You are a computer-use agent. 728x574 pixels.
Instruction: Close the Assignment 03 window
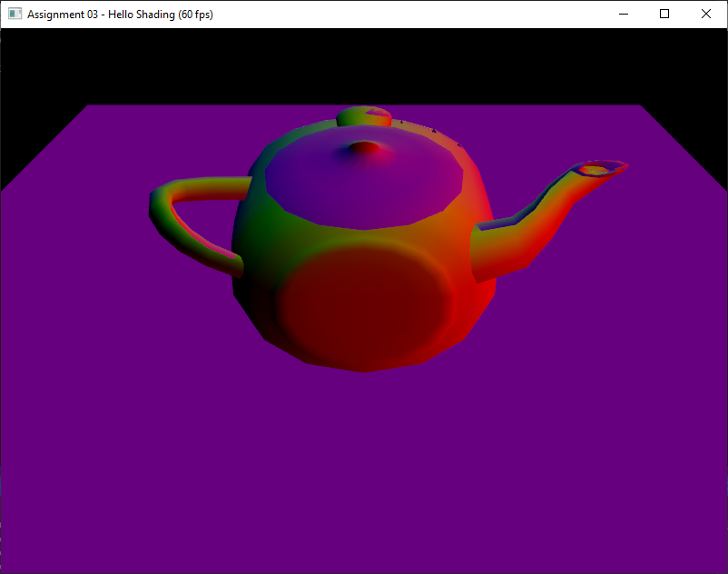point(705,14)
